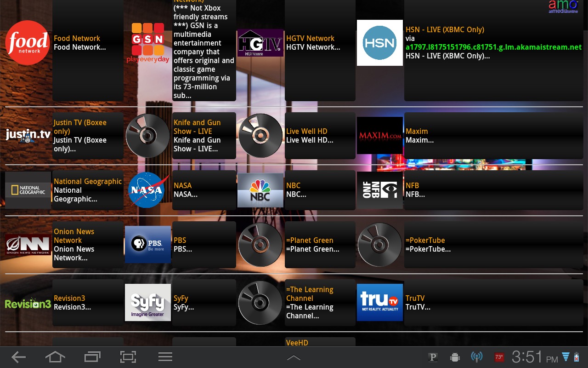
Task: Go to the Android home screen
Action: pyautogui.click(x=55, y=357)
